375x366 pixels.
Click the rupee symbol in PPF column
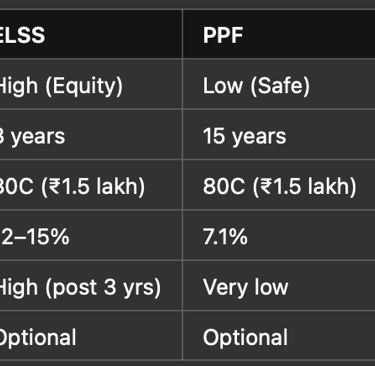[267, 186]
